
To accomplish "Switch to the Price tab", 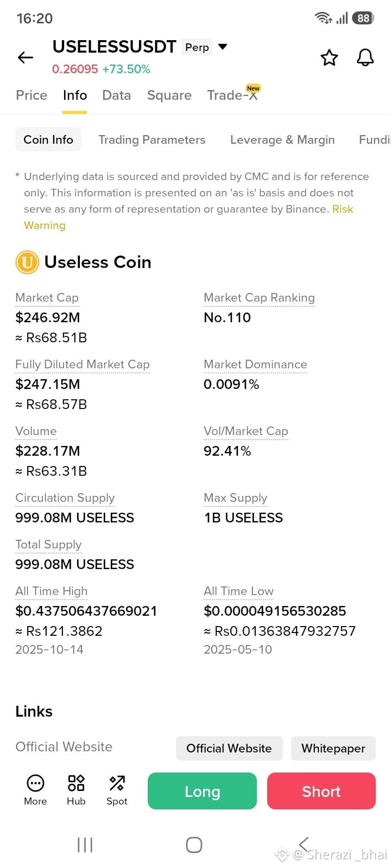I will pyautogui.click(x=31, y=95).
